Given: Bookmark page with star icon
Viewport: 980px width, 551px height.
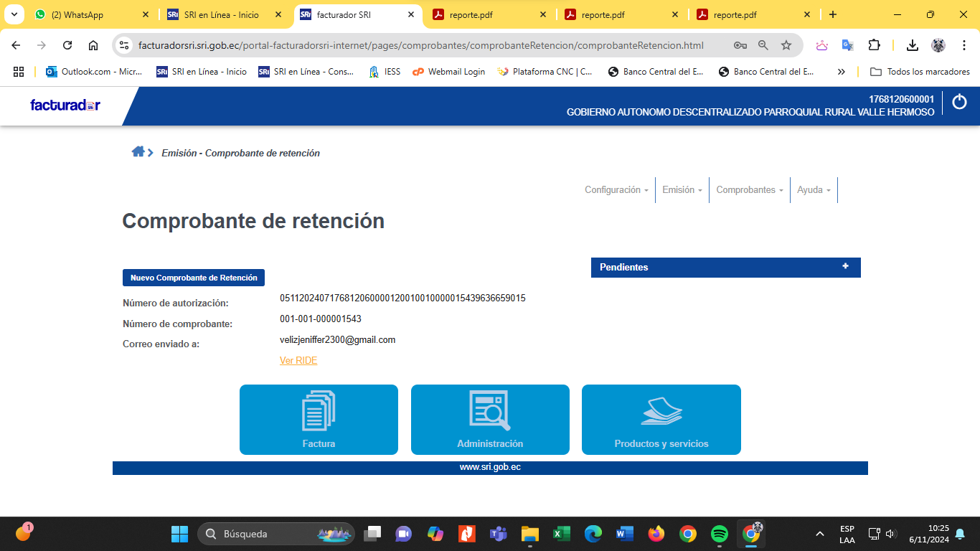Looking at the screenshot, I should [786, 45].
